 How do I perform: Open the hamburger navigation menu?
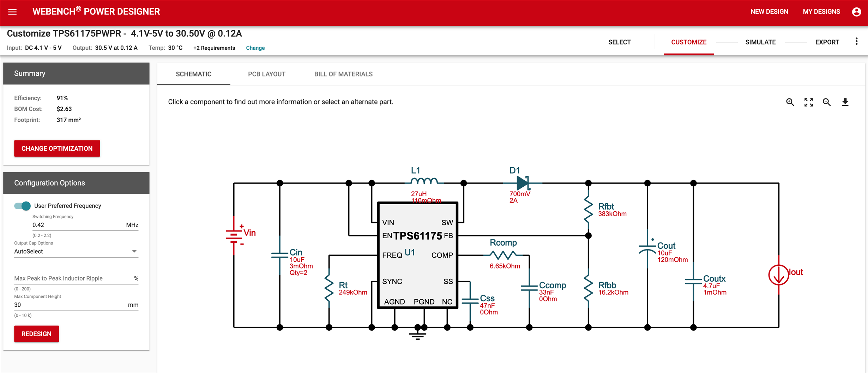(12, 12)
